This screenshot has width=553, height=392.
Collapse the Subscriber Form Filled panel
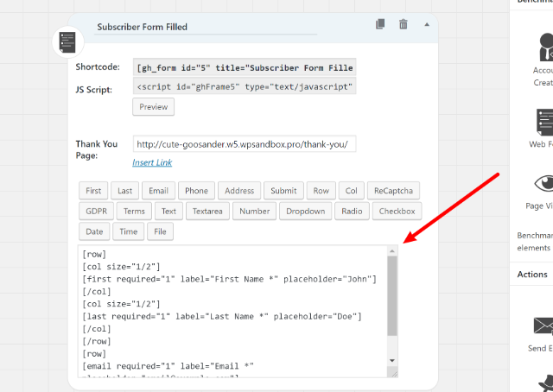pos(427,24)
